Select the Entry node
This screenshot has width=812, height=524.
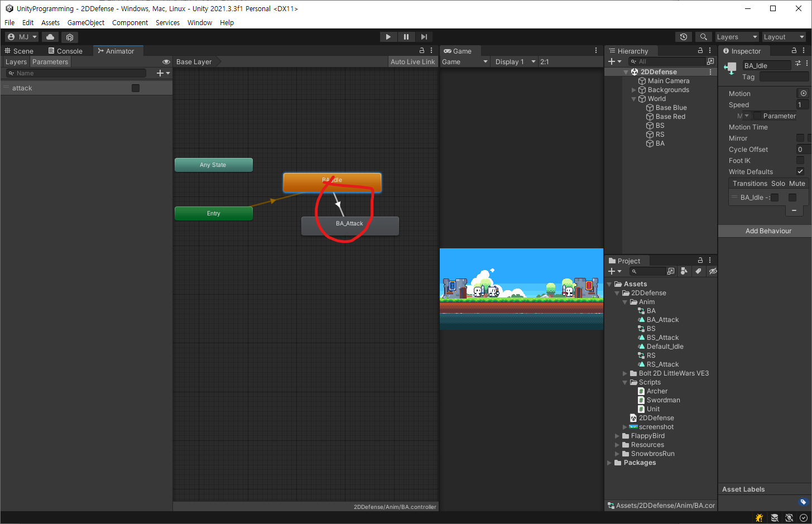click(213, 213)
